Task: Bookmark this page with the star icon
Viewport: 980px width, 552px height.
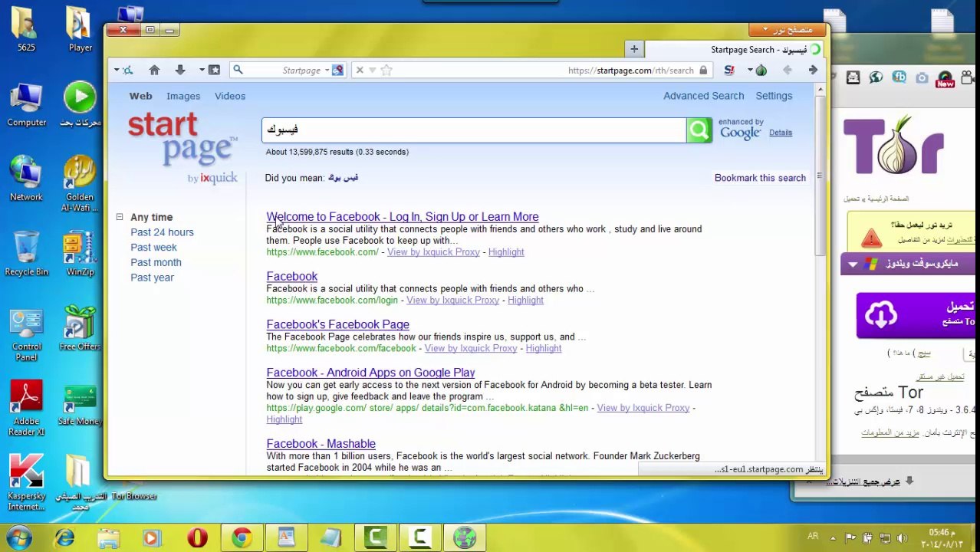Action: pyautogui.click(x=386, y=70)
